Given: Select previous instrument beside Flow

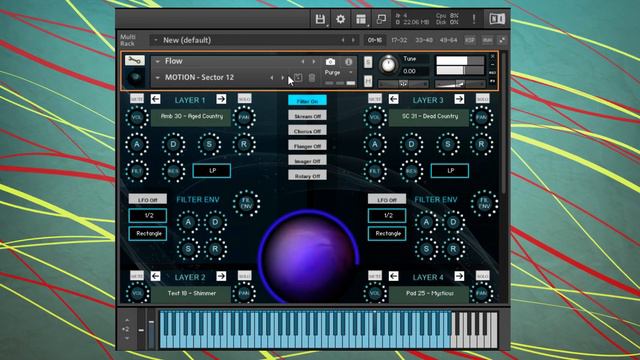Looking at the screenshot, I should [x=303, y=62].
